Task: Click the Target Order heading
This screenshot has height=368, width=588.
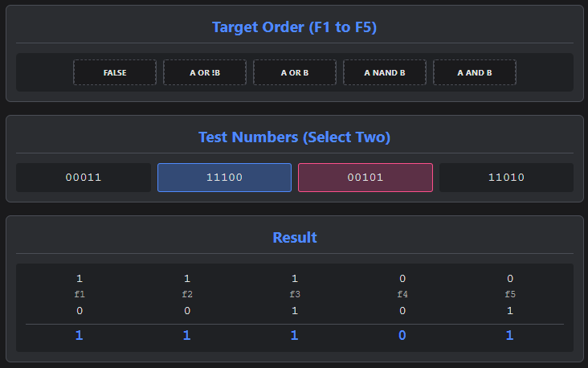Action: click(294, 27)
